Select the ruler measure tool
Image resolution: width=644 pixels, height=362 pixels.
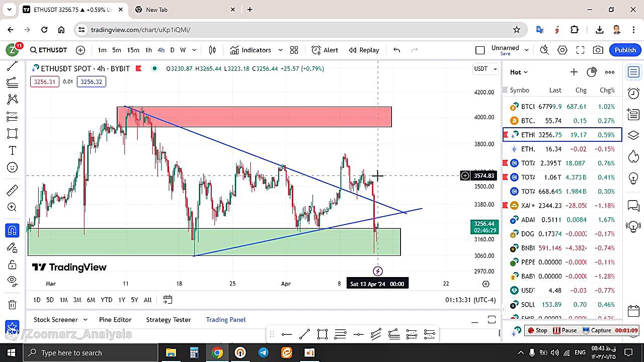coord(13,190)
